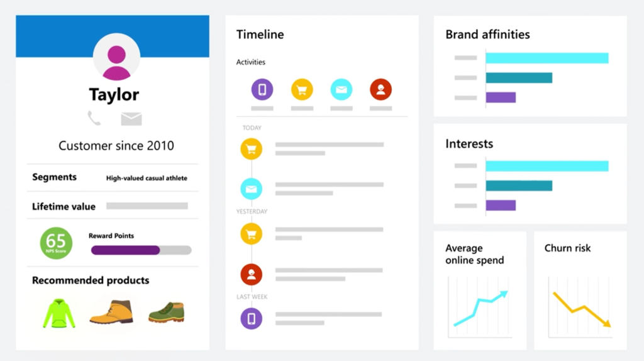Viewport: 644px width, 361px height.
Task: Select the green hoodie recommended product
Action: [59, 313]
